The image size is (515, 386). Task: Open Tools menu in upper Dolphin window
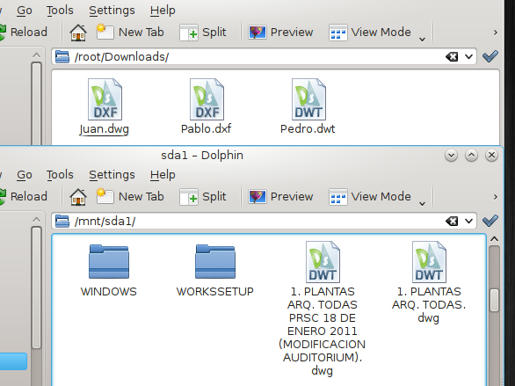pyautogui.click(x=60, y=10)
